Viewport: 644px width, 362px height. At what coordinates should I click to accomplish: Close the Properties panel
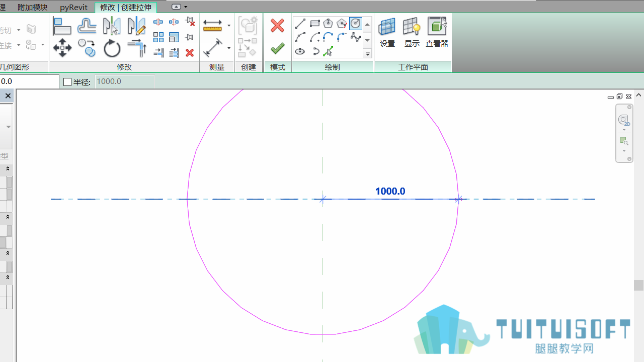coord(8,96)
